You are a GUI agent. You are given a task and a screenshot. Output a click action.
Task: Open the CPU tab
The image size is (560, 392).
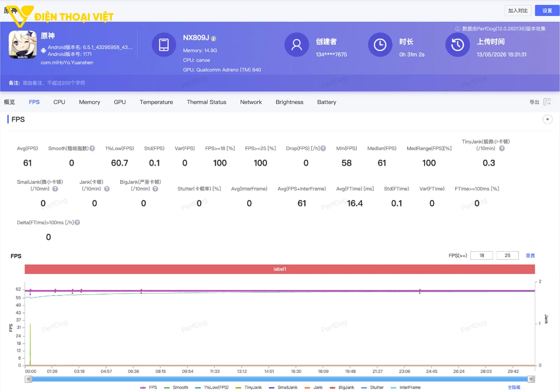59,102
